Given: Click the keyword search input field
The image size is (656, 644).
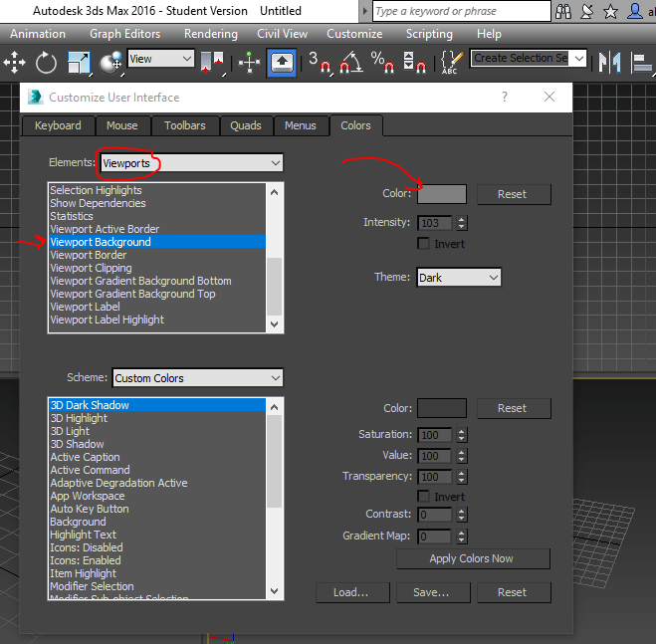Looking at the screenshot, I should pos(461,11).
